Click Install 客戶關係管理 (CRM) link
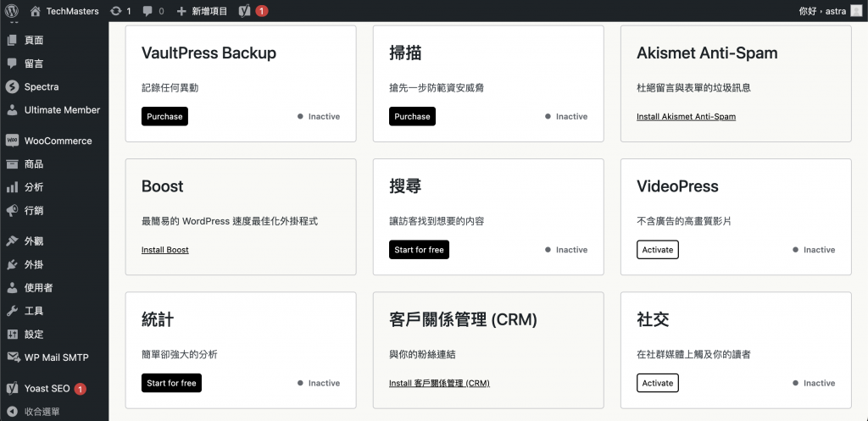 click(439, 383)
